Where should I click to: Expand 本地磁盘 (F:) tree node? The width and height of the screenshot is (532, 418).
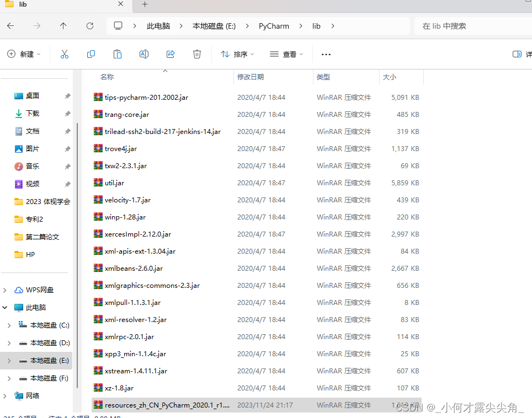click(9, 378)
